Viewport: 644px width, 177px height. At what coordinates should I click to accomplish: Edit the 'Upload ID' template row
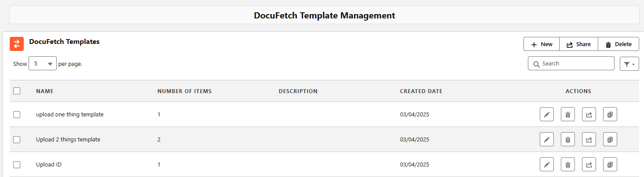pos(547,165)
